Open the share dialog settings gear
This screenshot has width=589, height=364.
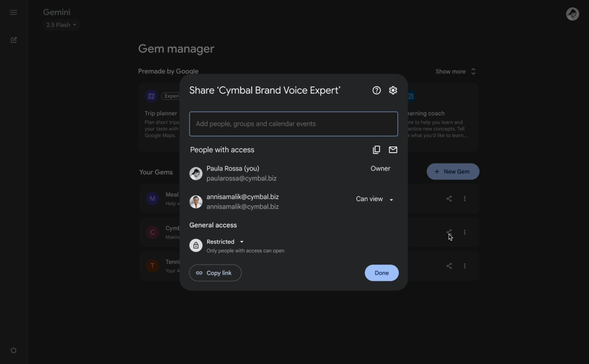point(393,90)
